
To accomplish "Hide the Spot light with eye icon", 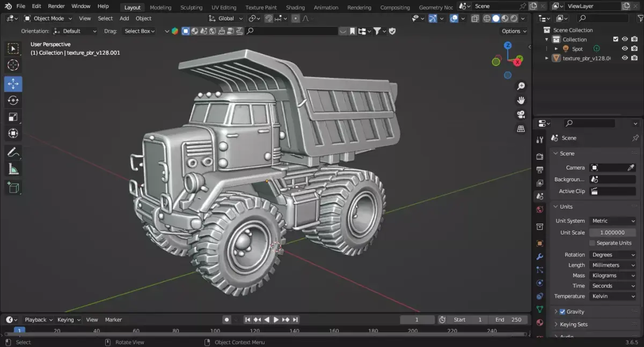I will (x=625, y=49).
